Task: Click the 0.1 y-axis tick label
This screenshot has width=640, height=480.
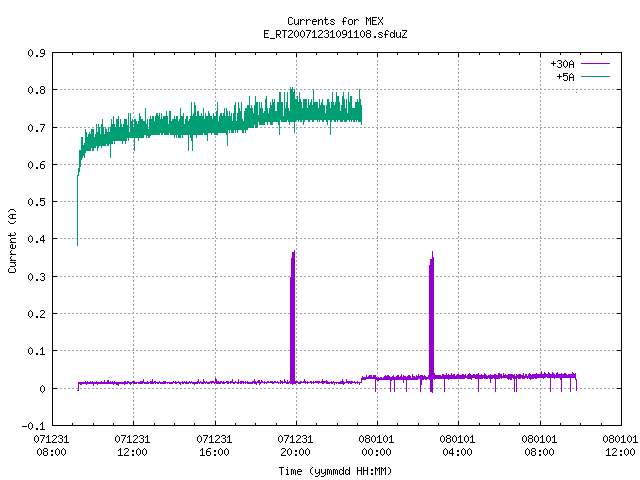Action: tap(36, 351)
